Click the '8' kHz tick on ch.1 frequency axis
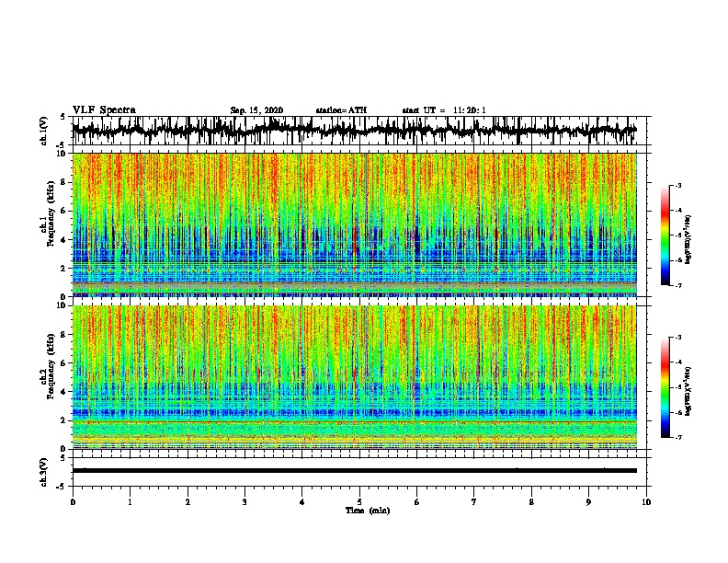Image resolution: width=728 pixels, height=563 pixels. tap(64, 182)
